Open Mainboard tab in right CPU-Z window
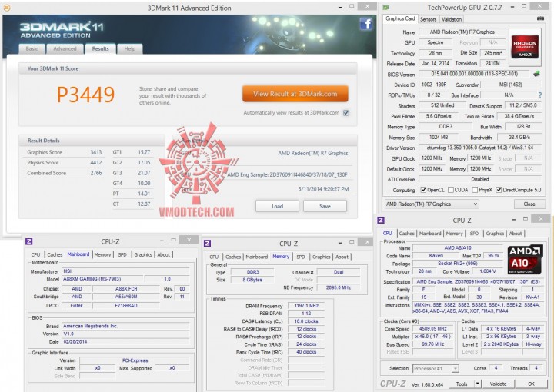 430,233
